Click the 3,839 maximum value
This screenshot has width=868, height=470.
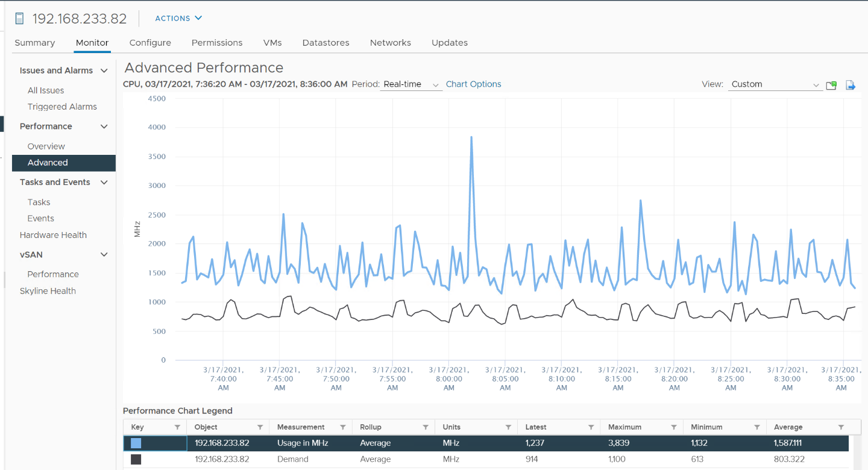[618, 443]
